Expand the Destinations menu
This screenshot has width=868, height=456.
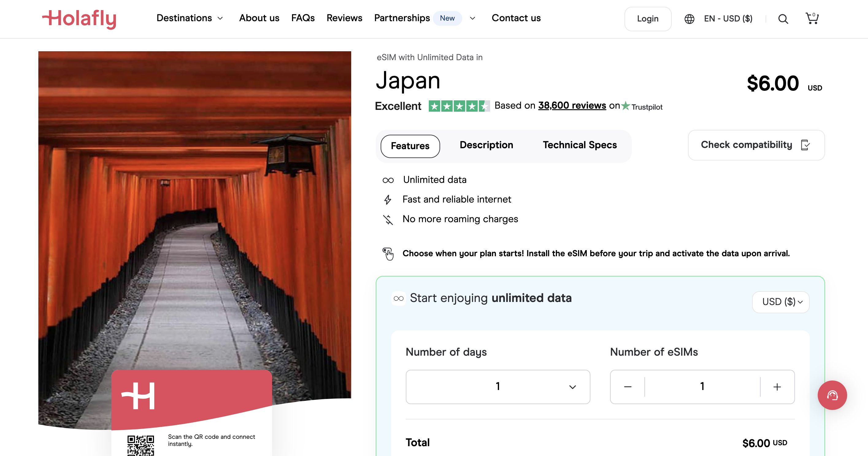(189, 18)
